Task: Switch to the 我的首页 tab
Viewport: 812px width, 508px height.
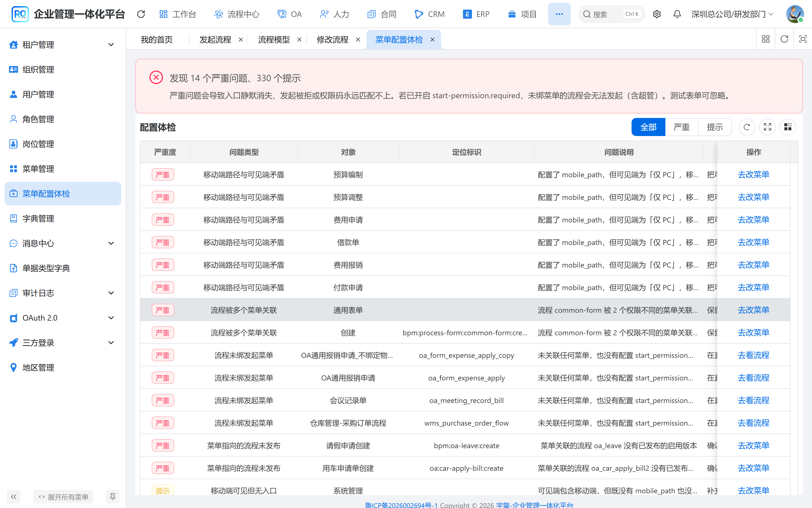Action: (157, 40)
